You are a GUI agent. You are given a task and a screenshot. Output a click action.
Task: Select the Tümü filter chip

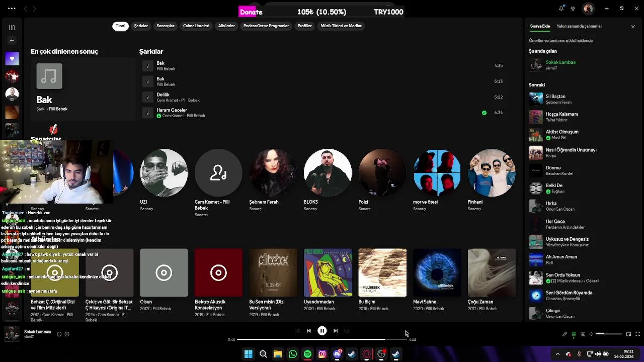[120, 26]
